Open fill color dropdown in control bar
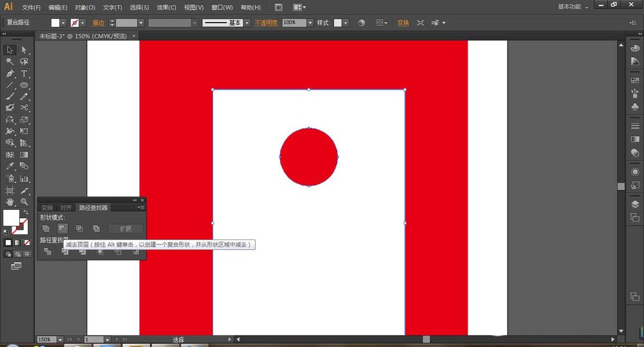This screenshot has height=347, width=644. pyautogui.click(x=63, y=23)
